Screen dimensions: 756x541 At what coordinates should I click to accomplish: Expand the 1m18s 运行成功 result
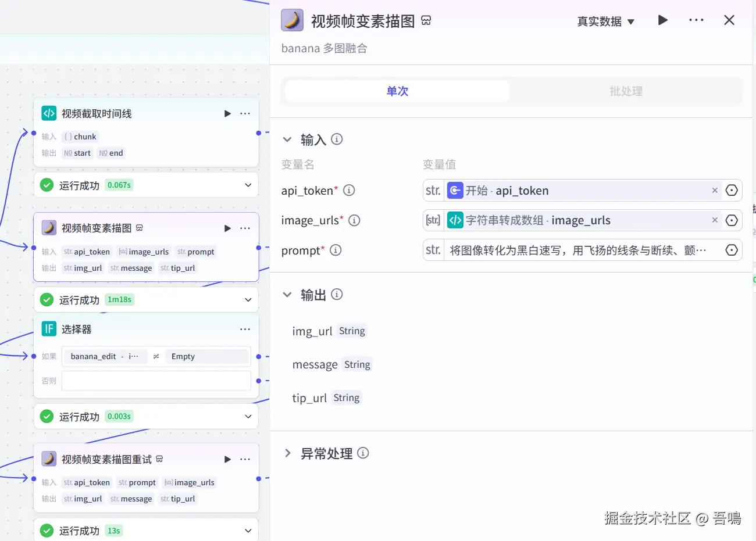pyautogui.click(x=248, y=300)
